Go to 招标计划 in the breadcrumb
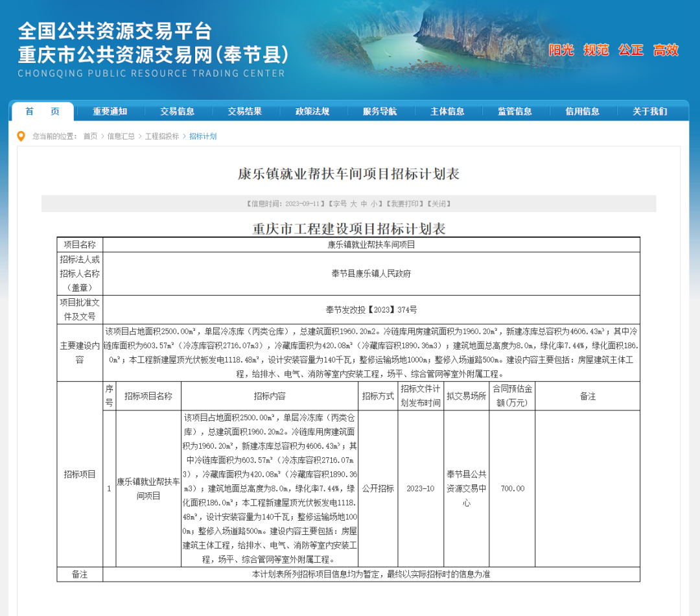This screenshot has width=700, height=616. (x=203, y=136)
